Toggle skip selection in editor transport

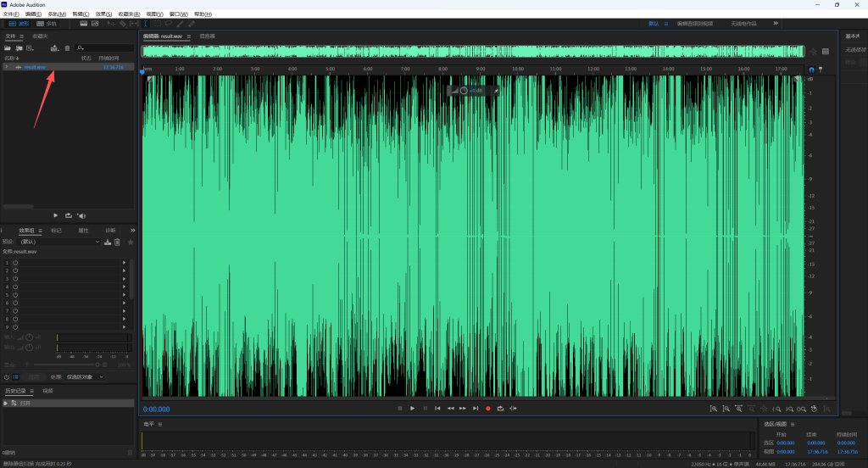(513, 409)
